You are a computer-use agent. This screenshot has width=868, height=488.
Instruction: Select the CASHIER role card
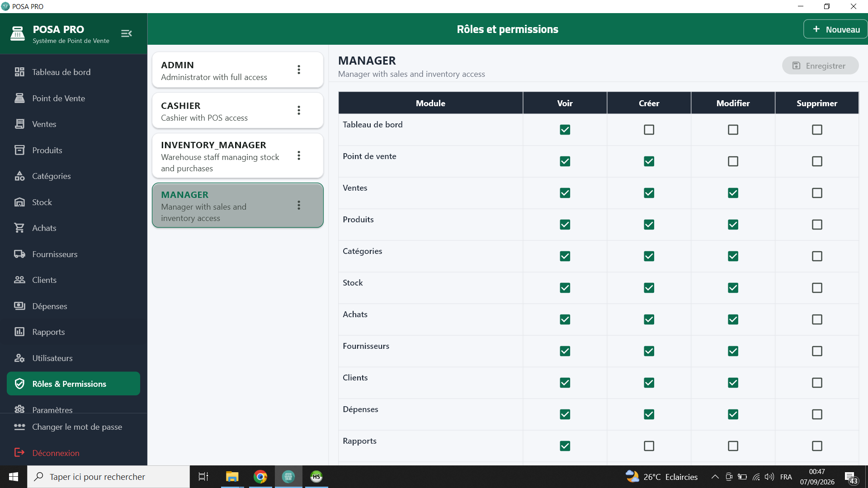238,110
